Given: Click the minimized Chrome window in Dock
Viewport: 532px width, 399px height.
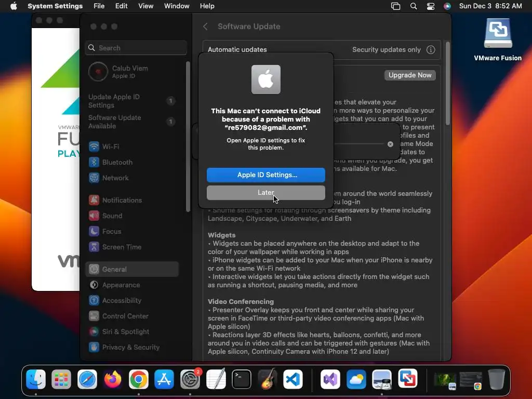Looking at the screenshot, I should point(471,380).
